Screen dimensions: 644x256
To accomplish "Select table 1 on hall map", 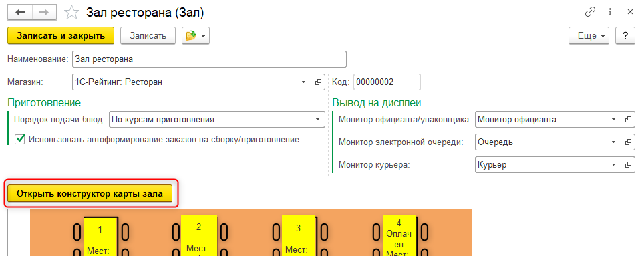I will coord(101,236).
